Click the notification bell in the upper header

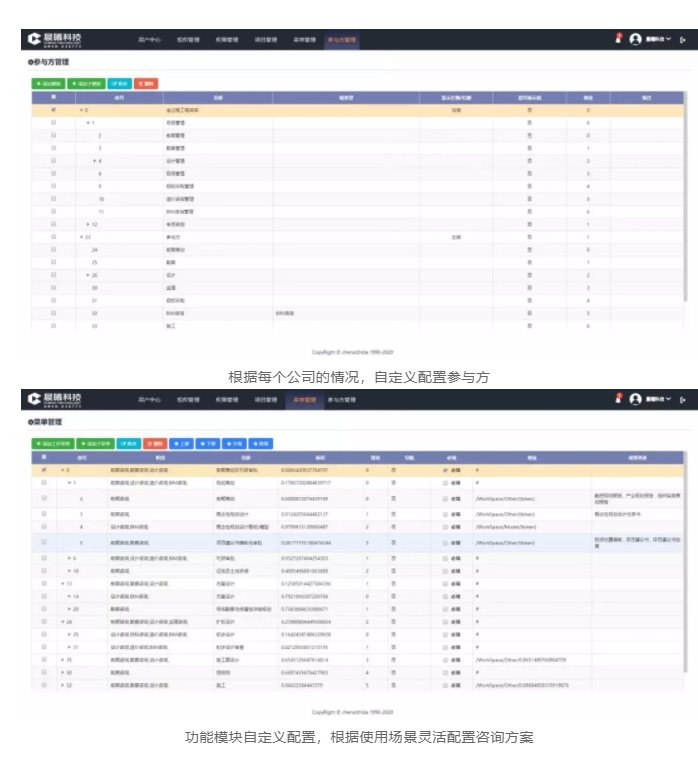point(619,39)
